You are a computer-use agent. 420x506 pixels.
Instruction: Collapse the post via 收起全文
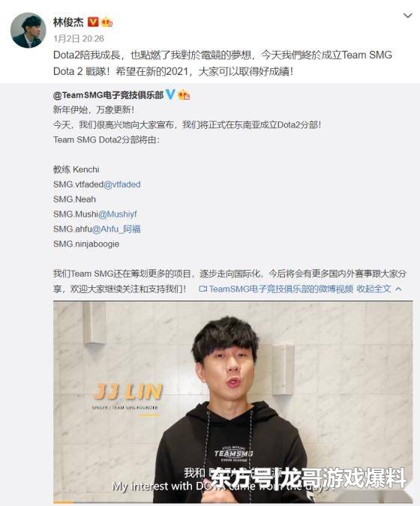point(373,289)
